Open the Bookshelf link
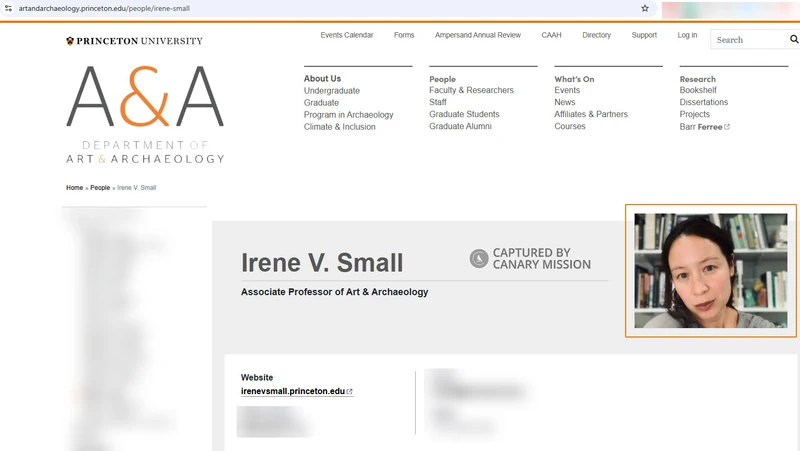800x451 pixels. (698, 90)
